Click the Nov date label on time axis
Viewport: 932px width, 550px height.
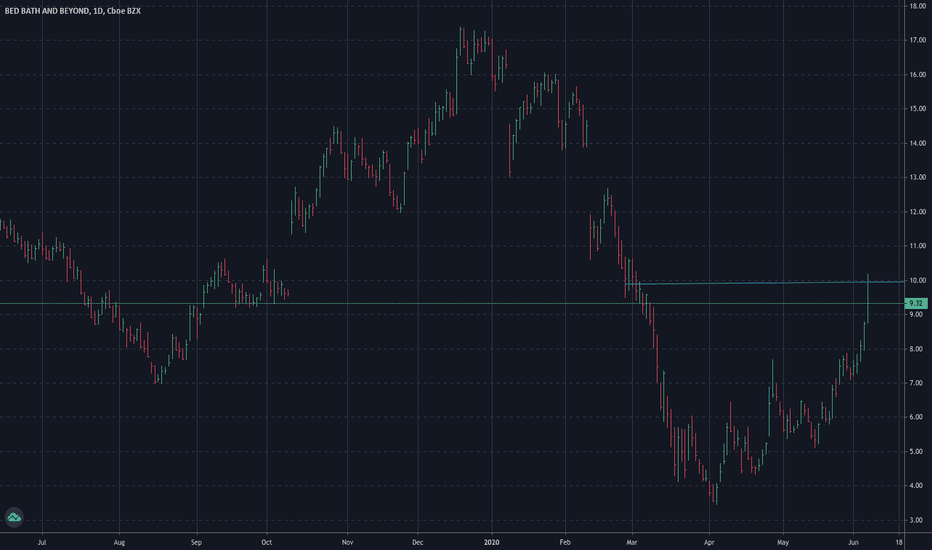[348, 542]
